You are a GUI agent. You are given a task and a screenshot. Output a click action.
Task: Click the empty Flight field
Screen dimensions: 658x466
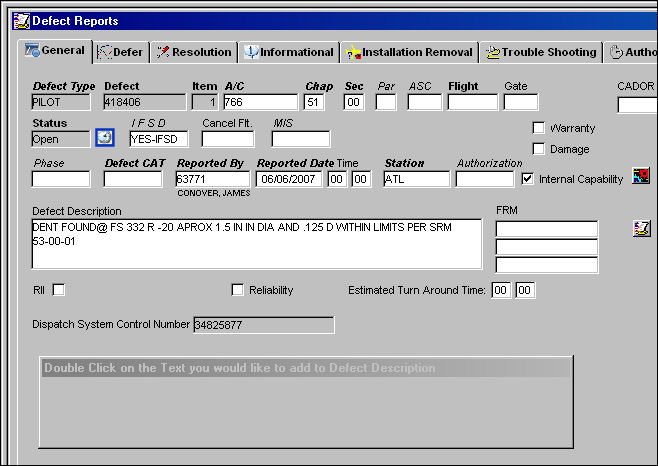[x=473, y=102]
